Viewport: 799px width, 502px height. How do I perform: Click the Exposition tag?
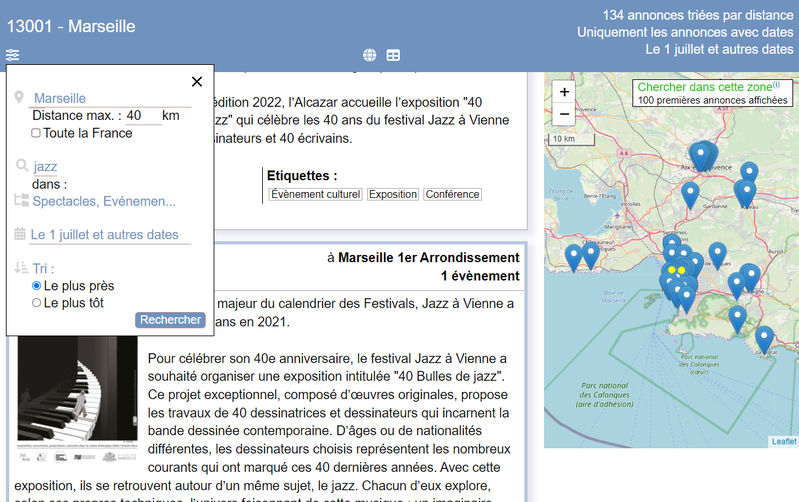(393, 194)
